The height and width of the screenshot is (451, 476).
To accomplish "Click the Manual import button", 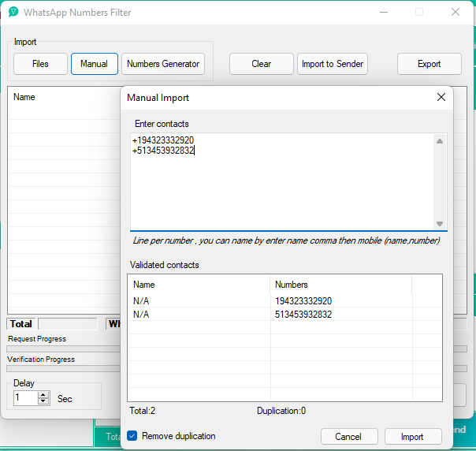I will click(x=95, y=64).
